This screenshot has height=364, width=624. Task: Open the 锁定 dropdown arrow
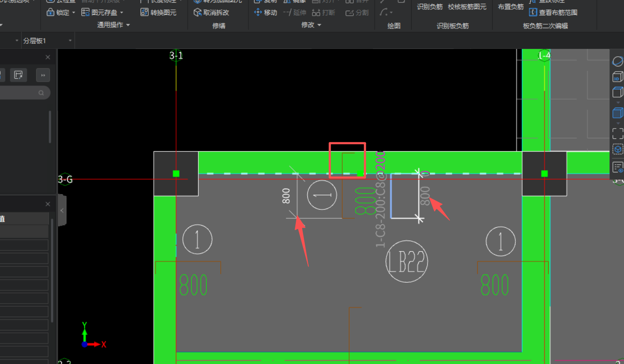pyautogui.click(x=74, y=13)
